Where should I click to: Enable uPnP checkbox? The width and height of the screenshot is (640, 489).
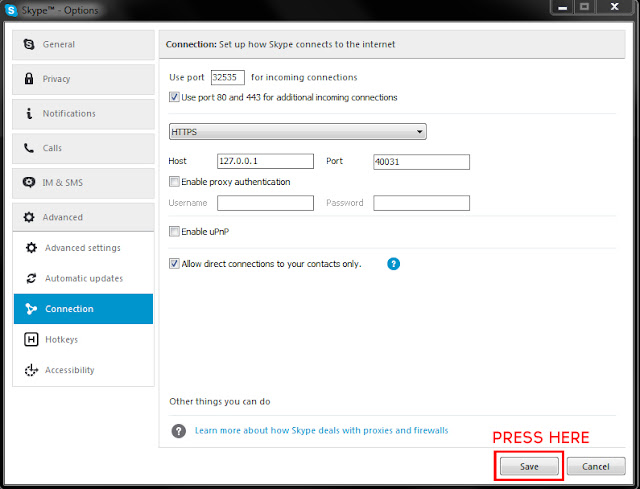click(174, 231)
